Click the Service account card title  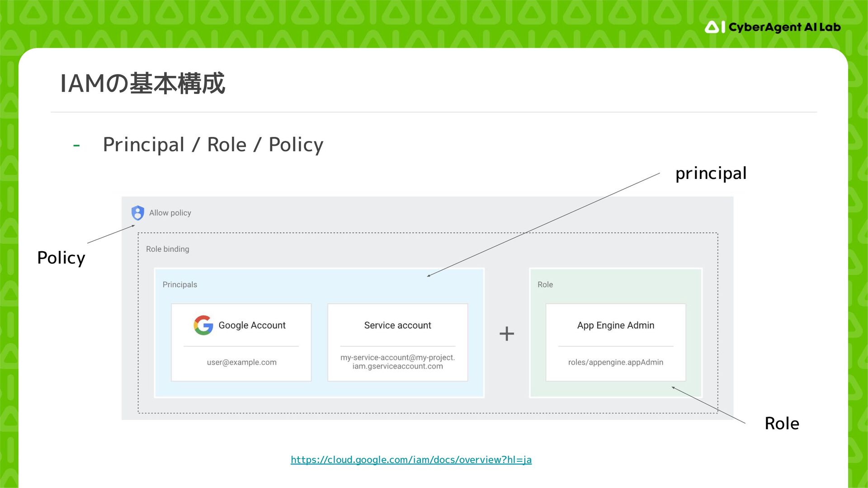coord(397,325)
